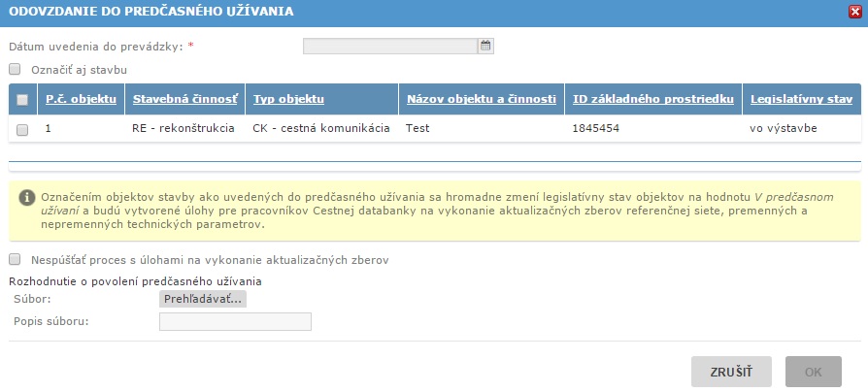868x392 pixels.
Task: Toggle the select-all checkbox in table header
Action: point(22,99)
